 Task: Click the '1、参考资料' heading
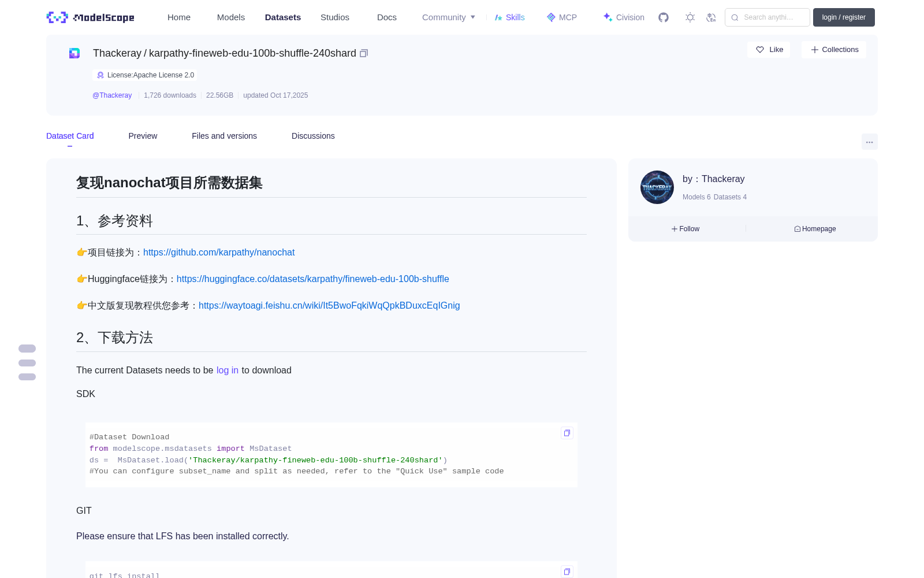click(114, 221)
